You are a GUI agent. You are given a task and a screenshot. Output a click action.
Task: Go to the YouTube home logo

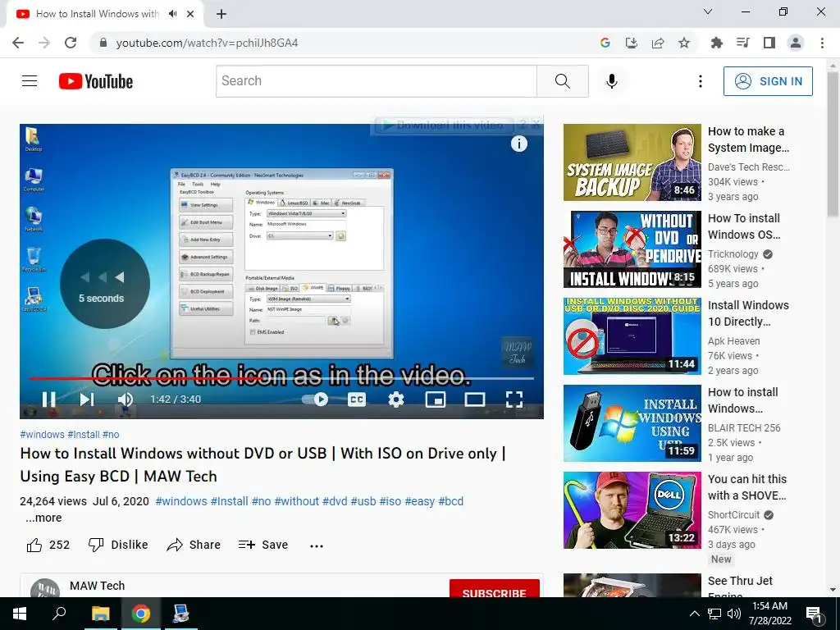(96, 81)
